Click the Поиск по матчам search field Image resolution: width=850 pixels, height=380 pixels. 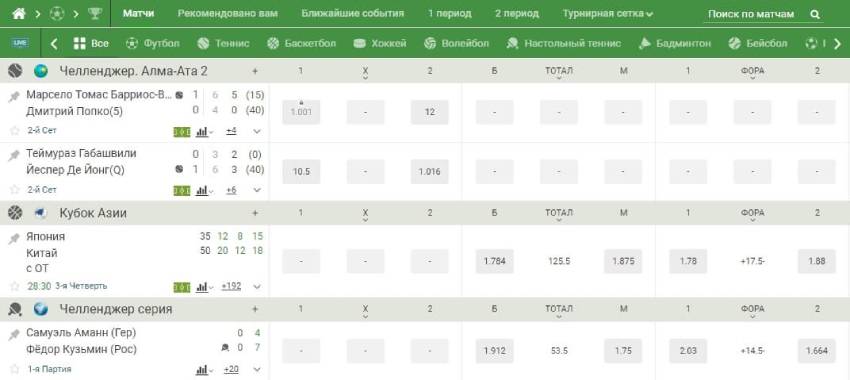point(751,15)
